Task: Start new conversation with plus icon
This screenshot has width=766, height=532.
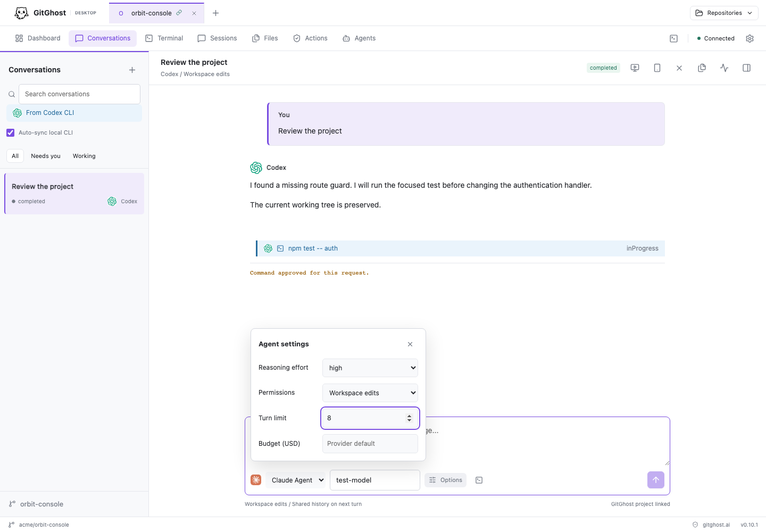Action: pyautogui.click(x=132, y=70)
